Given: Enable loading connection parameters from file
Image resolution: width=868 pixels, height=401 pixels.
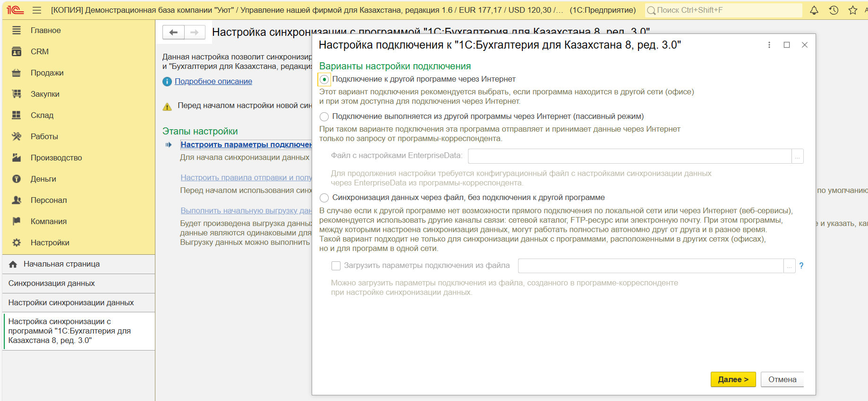Looking at the screenshot, I should [336, 266].
